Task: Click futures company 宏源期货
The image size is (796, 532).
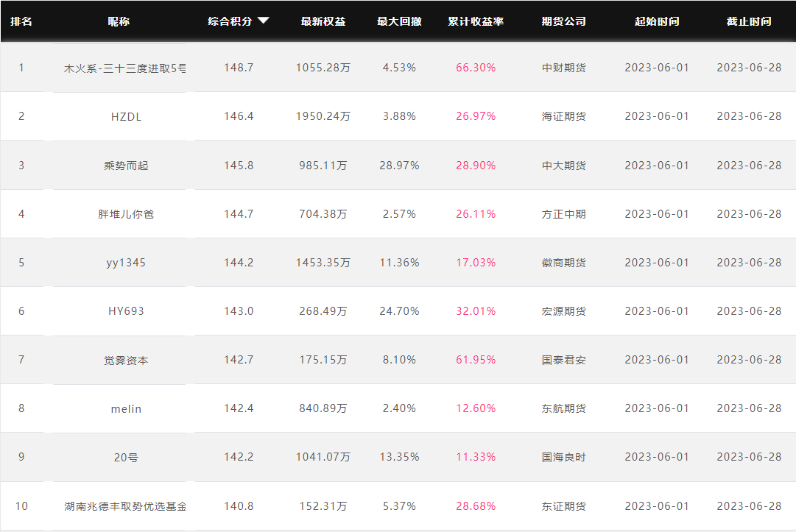Action: point(564,311)
